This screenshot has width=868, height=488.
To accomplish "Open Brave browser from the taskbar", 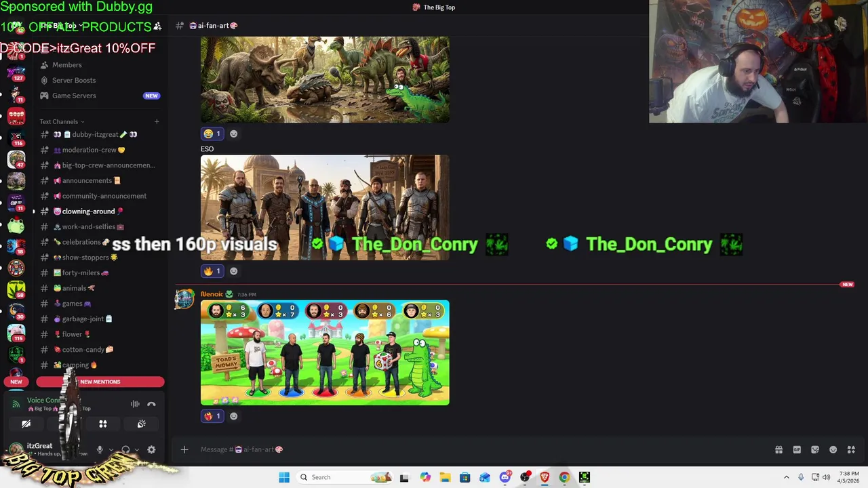I will [545, 477].
